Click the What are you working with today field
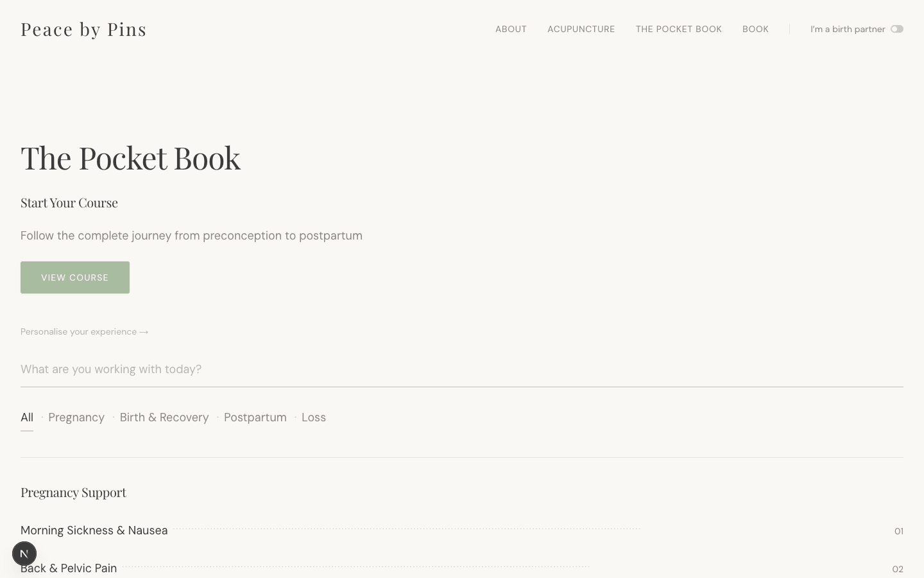The width and height of the screenshot is (924, 578). [x=257, y=369]
